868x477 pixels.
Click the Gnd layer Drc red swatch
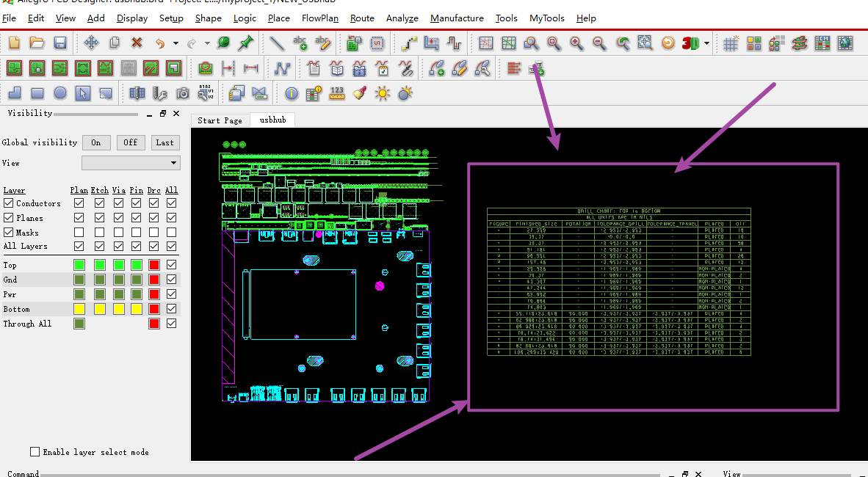point(154,280)
